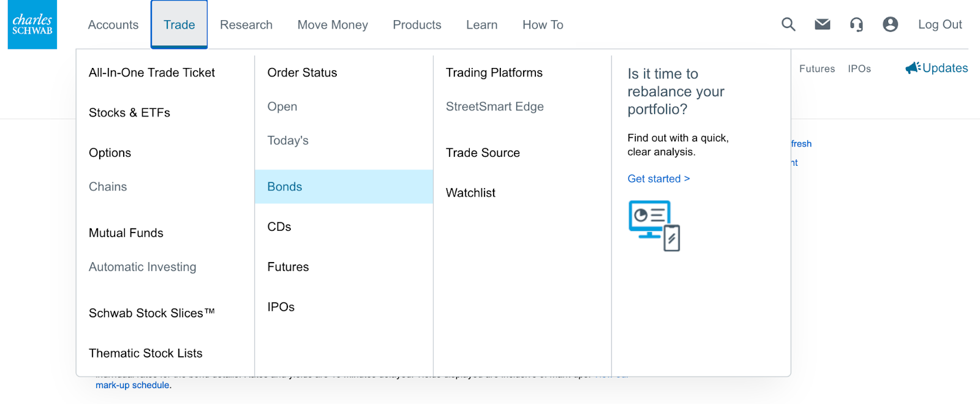Click the Charles Schwab logo

click(32, 24)
